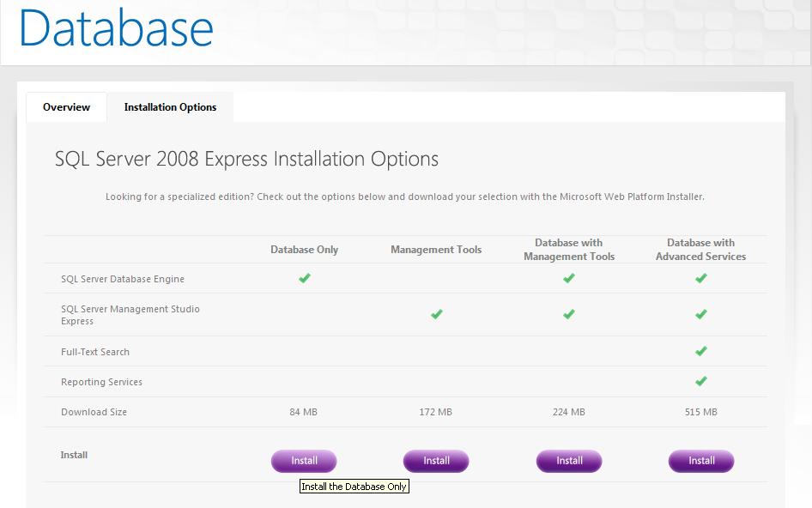Screen dimensions: 812x508
Task: Click the Database with Advanced Services header
Action: 700,250
